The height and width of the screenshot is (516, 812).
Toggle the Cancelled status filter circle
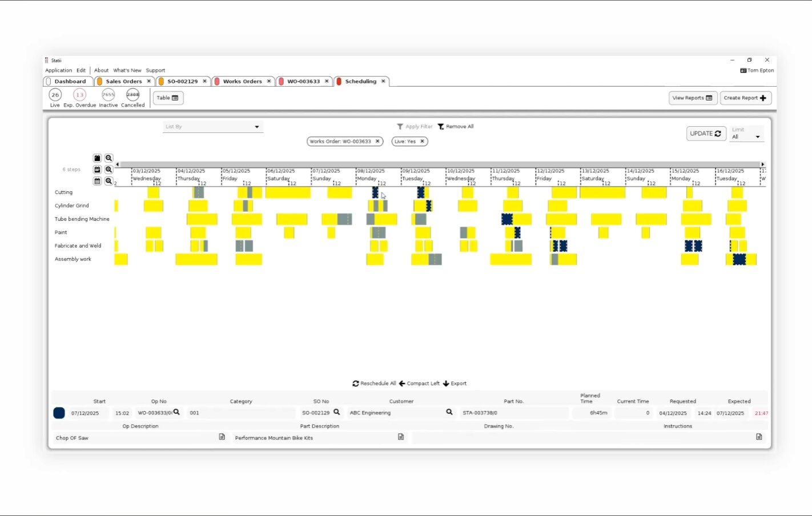coord(132,95)
